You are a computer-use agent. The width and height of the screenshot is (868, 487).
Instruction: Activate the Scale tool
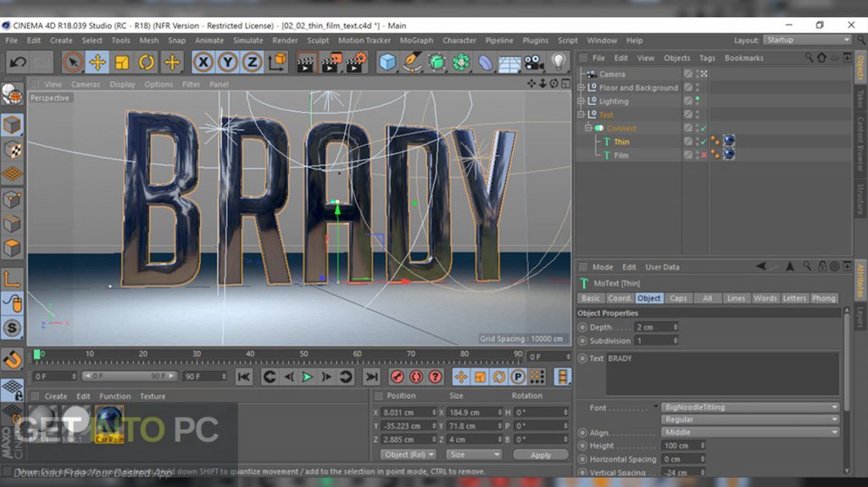point(122,62)
